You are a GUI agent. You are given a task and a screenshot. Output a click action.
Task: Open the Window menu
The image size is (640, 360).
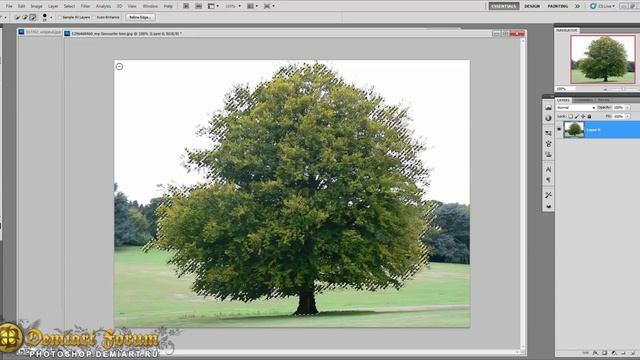click(x=150, y=6)
